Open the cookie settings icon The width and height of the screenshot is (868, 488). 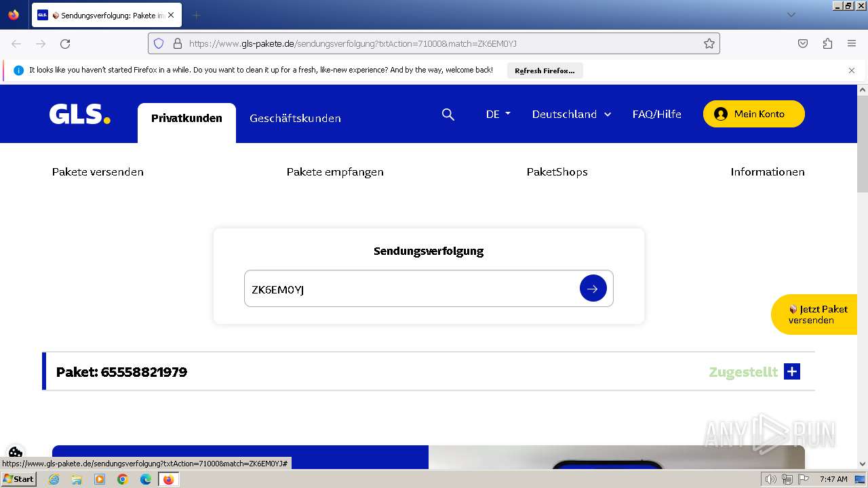[x=16, y=452]
